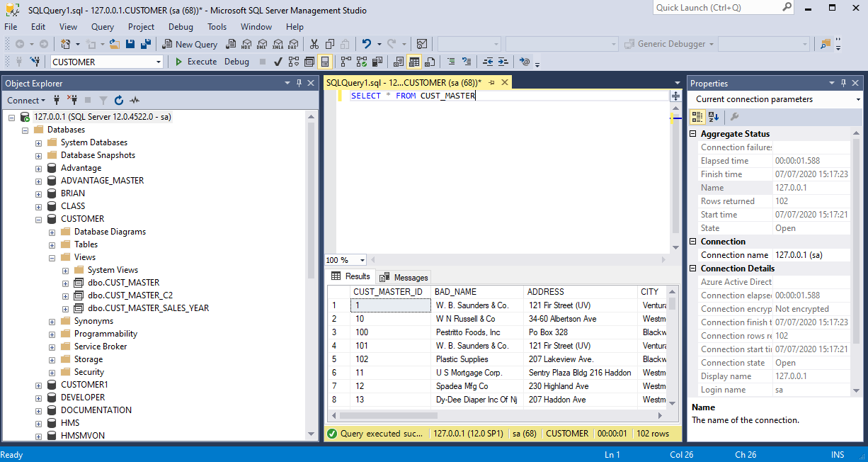Screen dimensions: 868x462
Task: Toggle Include Live Query Statistics
Action: click(x=362, y=62)
